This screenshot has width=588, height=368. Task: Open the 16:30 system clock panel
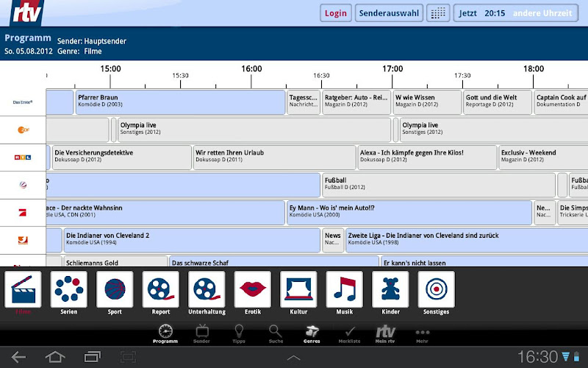537,357
